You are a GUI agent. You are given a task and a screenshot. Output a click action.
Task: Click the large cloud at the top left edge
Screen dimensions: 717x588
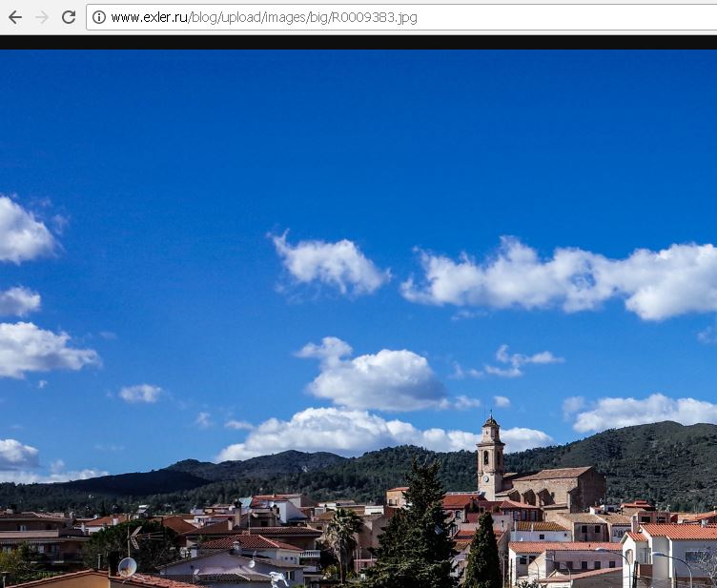[x=23, y=232]
